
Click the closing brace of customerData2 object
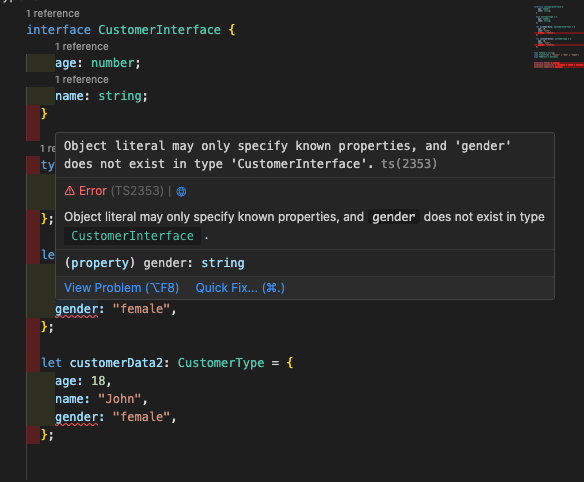click(x=44, y=435)
